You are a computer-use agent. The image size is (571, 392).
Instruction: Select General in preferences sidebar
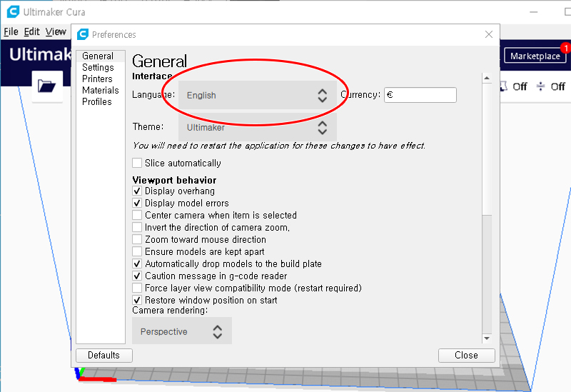100,56
